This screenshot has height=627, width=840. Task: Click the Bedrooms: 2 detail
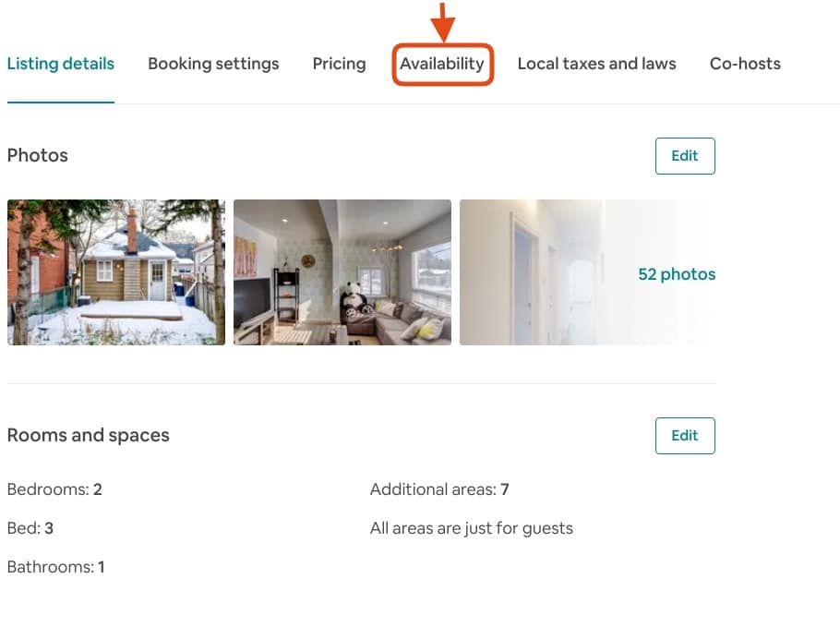53,489
